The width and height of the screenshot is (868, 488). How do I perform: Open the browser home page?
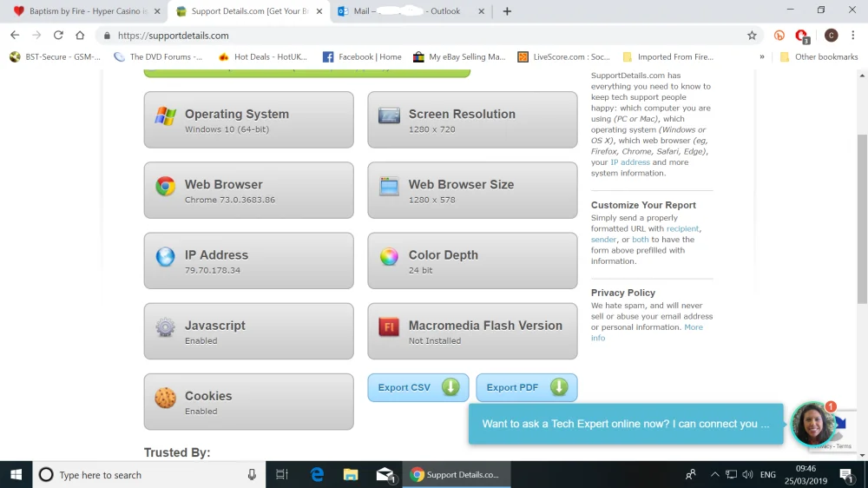80,35
